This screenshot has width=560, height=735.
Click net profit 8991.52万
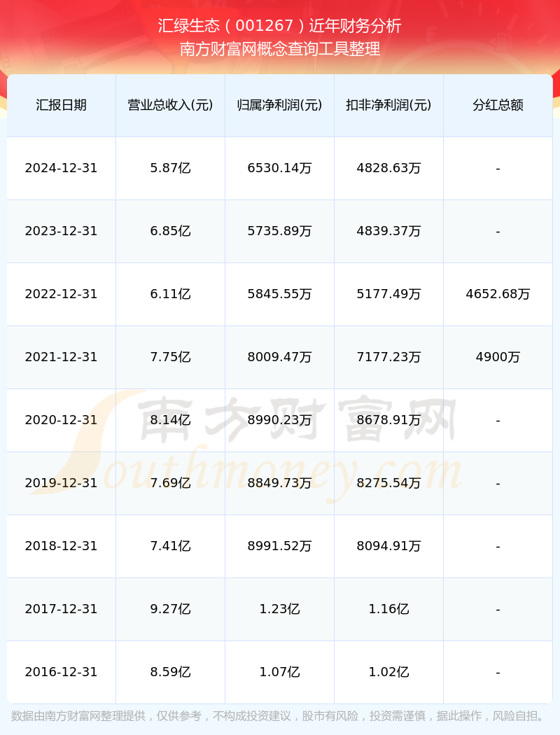click(x=280, y=546)
